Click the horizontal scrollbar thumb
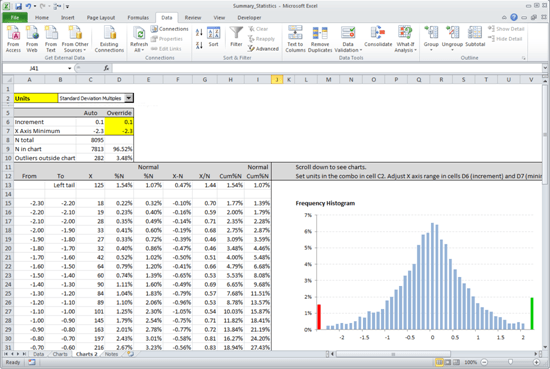The height and width of the screenshot is (369, 550). 393,354
